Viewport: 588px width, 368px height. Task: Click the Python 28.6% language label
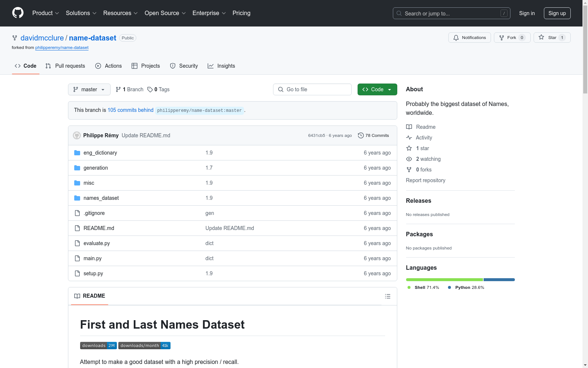[x=466, y=287]
